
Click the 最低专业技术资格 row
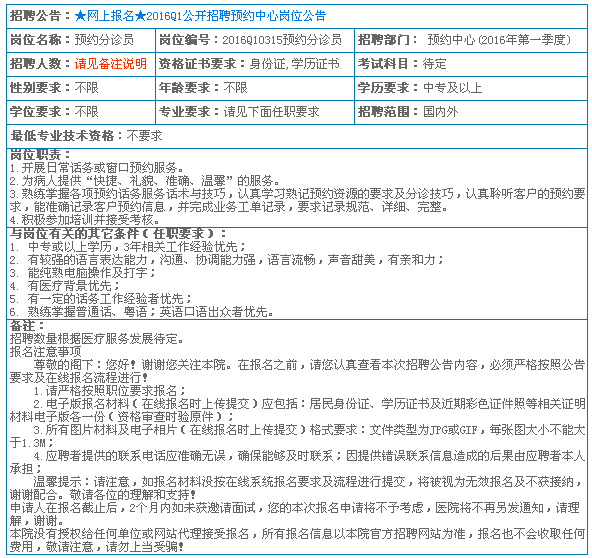(297, 136)
